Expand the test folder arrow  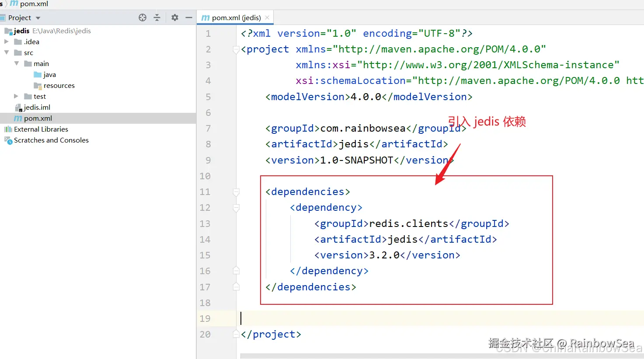(x=16, y=96)
